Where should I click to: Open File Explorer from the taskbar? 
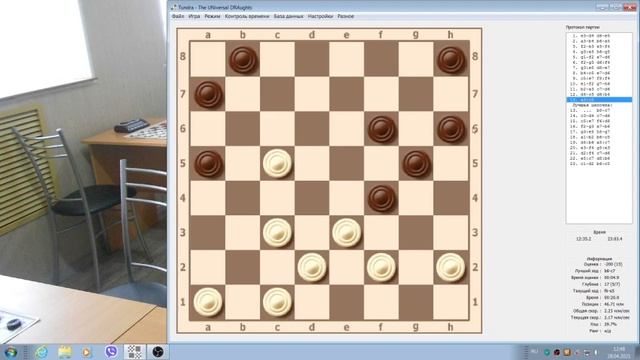click(64, 351)
